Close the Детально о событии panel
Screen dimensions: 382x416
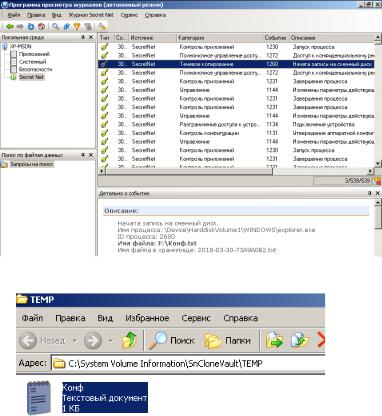(x=378, y=193)
